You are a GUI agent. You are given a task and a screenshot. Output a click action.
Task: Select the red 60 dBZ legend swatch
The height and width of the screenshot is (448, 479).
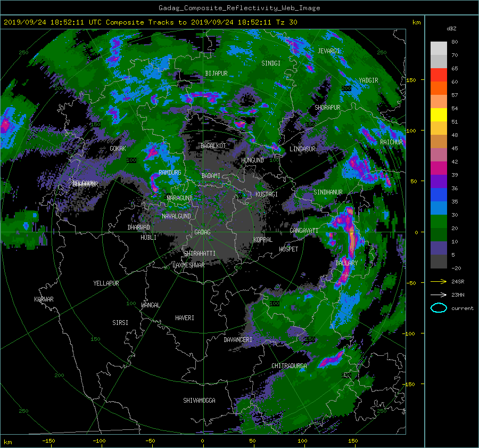(439, 75)
